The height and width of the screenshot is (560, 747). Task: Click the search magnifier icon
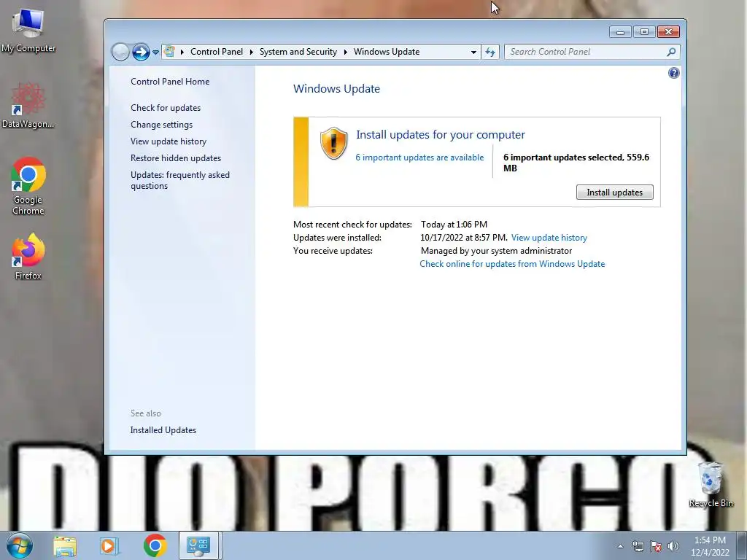coord(671,52)
